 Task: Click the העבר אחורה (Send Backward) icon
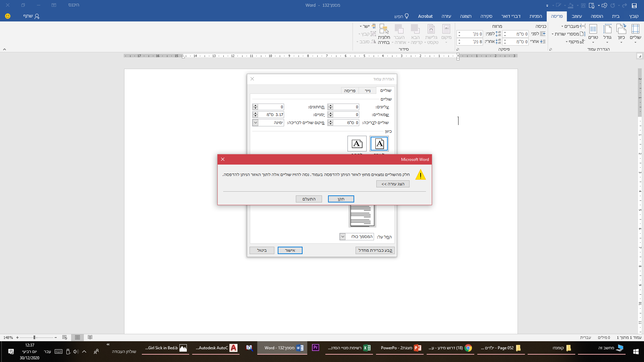pos(399,34)
